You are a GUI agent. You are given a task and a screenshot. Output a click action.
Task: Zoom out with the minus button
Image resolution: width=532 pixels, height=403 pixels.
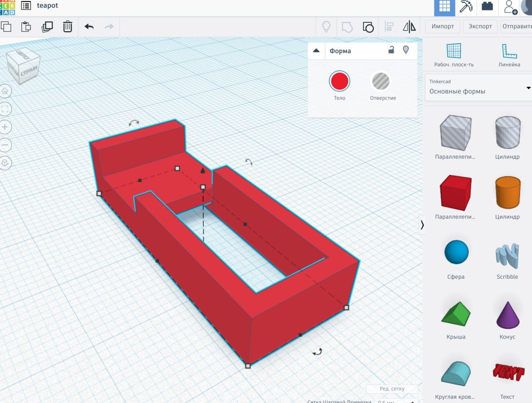click(5, 145)
